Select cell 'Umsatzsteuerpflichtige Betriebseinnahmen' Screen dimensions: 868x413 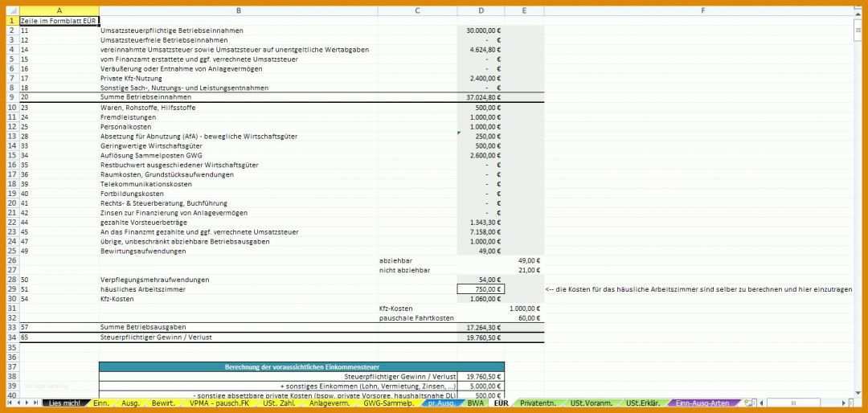coord(239,31)
